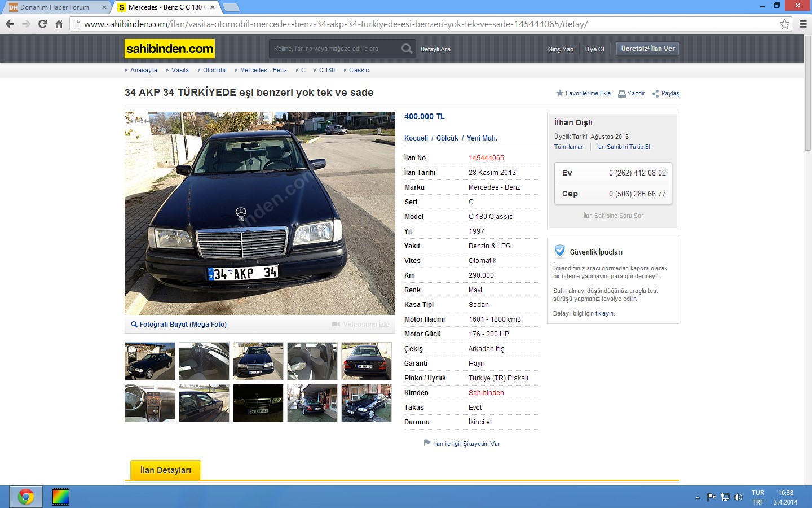Click İlan Sahibini Takip Et
Viewport: 812px width, 508px height.
point(623,147)
